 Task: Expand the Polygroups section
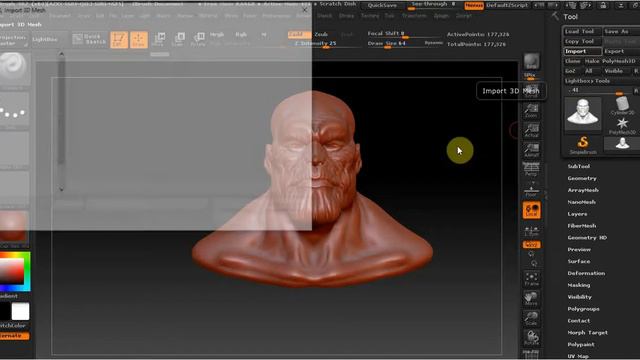pyautogui.click(x=584, y=309)
